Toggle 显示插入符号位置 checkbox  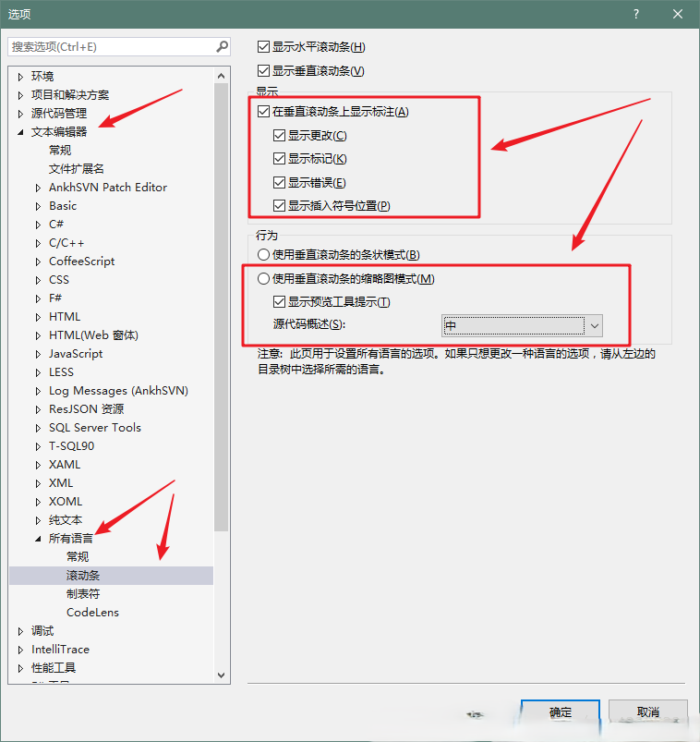click(279, 205)
